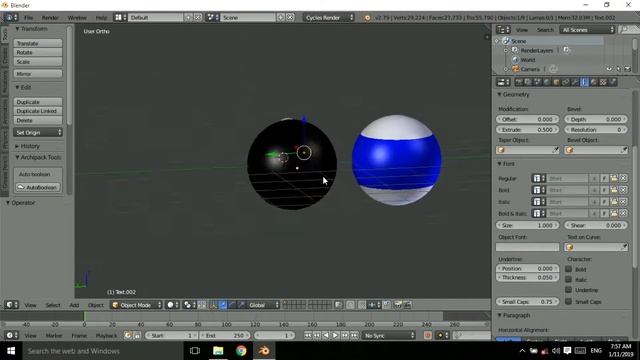Click the Translate button
Viewport: 640px width, 360px height.
(x=38, y=43)
